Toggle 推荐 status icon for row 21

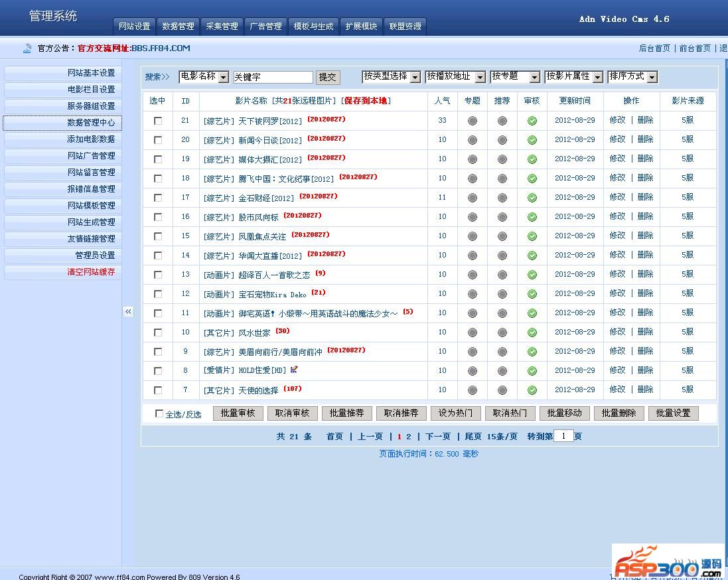(502, 121)
